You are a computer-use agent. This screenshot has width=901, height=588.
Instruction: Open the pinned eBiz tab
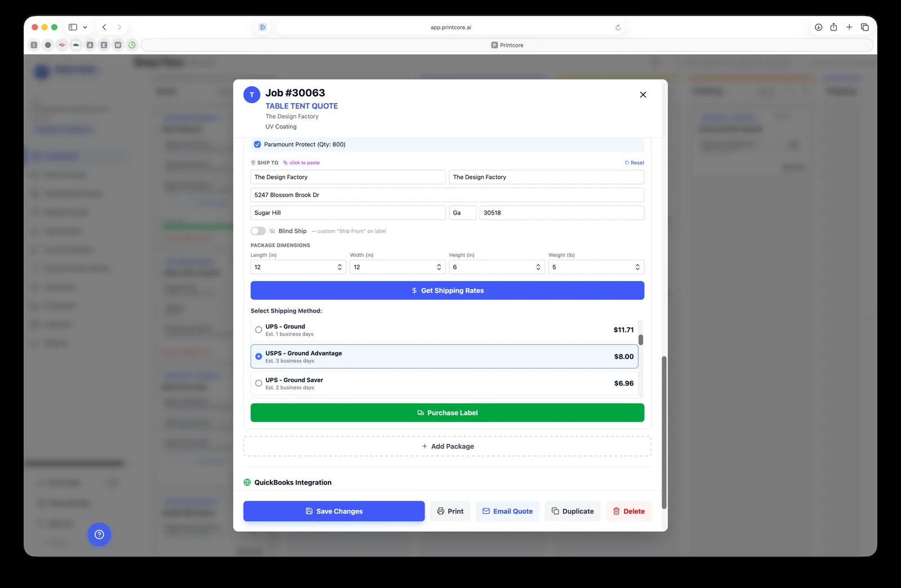point(76,45)
